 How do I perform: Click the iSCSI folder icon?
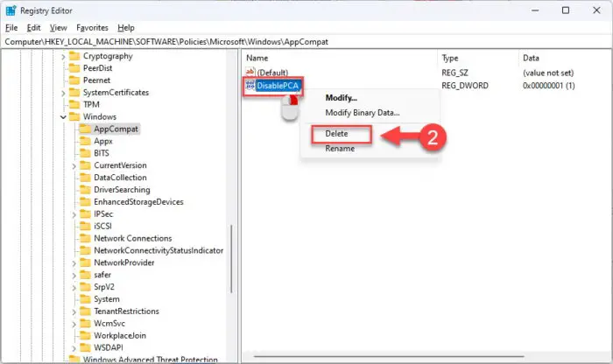(x=85, y=226)
